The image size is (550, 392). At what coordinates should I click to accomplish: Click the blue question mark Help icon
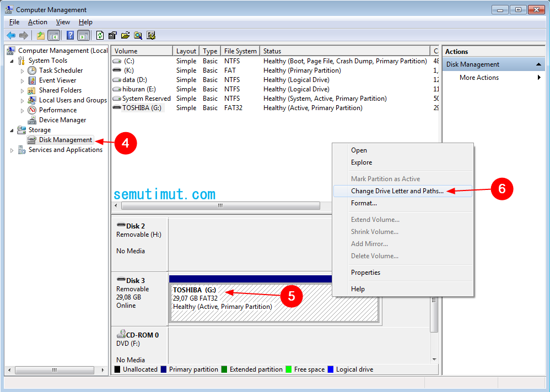click(x=70, y=35)
